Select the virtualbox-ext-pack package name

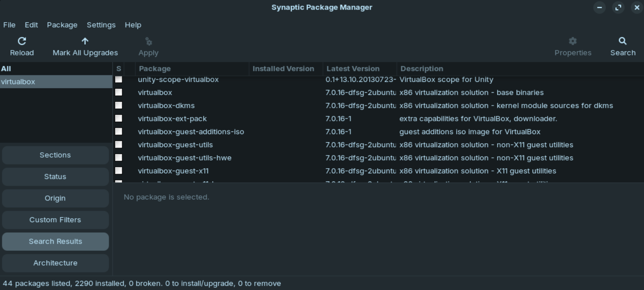(172, 119)
